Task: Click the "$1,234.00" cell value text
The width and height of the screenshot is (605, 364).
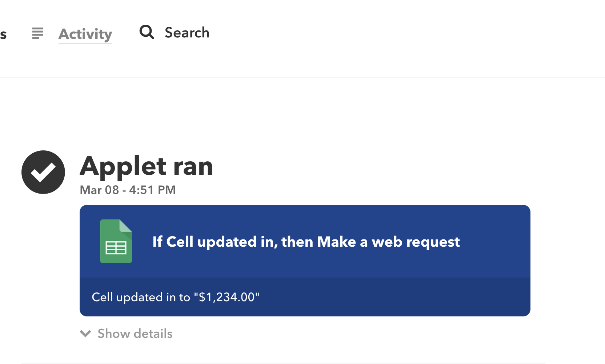Action: click(x=227, y=297)
